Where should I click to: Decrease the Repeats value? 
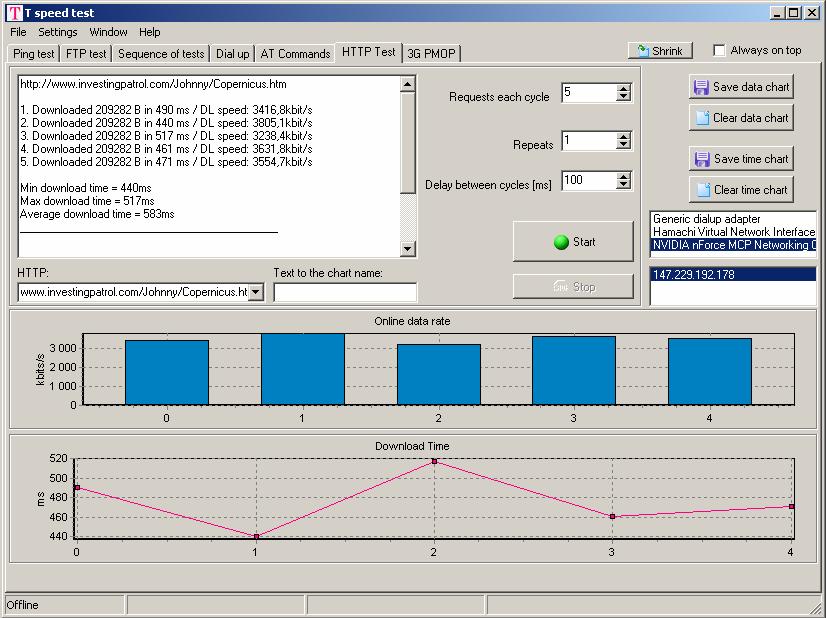coord(624,145)
